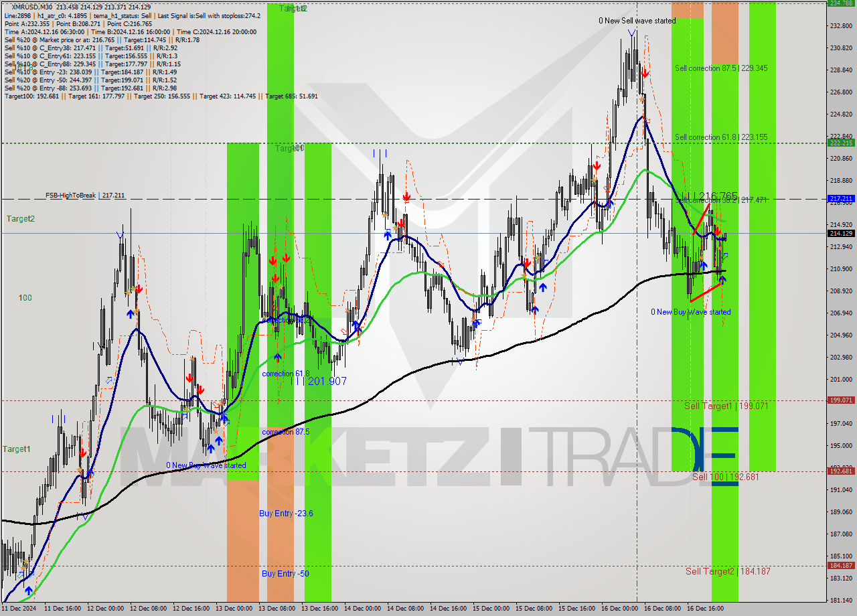This screenshot has height=616, width=857.
Task: Click the 'Buy Entry -23.6' label
Action: point(286,514)
